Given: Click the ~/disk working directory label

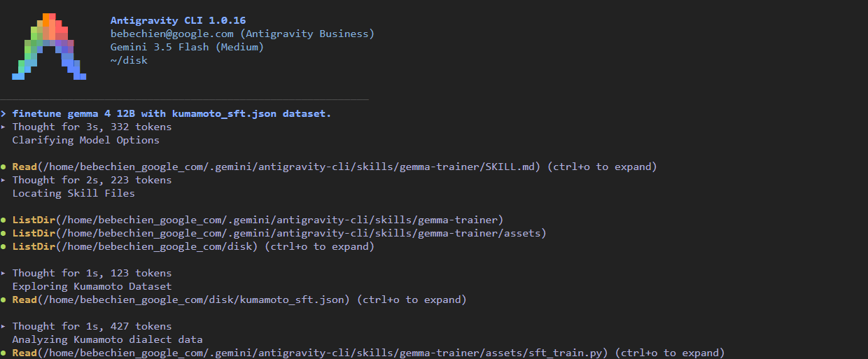Looking at the screenshot, I should click(x=129, y=60).
